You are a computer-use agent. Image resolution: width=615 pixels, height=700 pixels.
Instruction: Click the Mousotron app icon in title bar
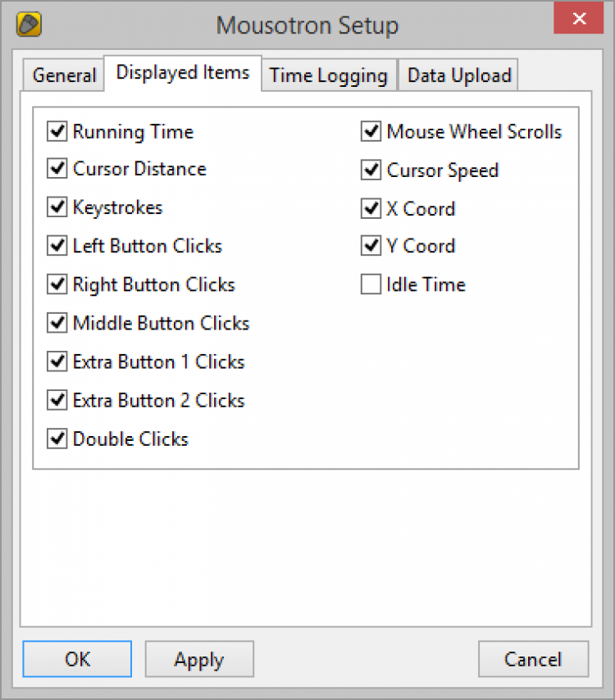click(30, 25)
